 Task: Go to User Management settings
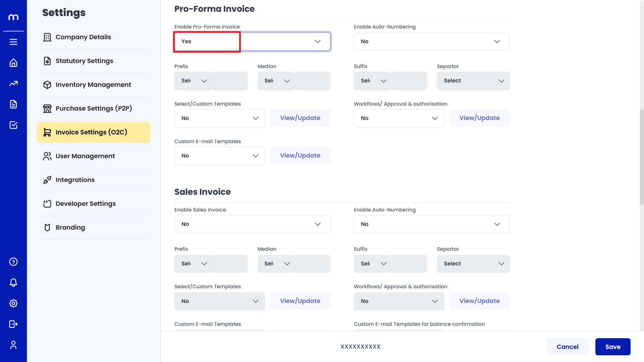[x=85, y=156]
